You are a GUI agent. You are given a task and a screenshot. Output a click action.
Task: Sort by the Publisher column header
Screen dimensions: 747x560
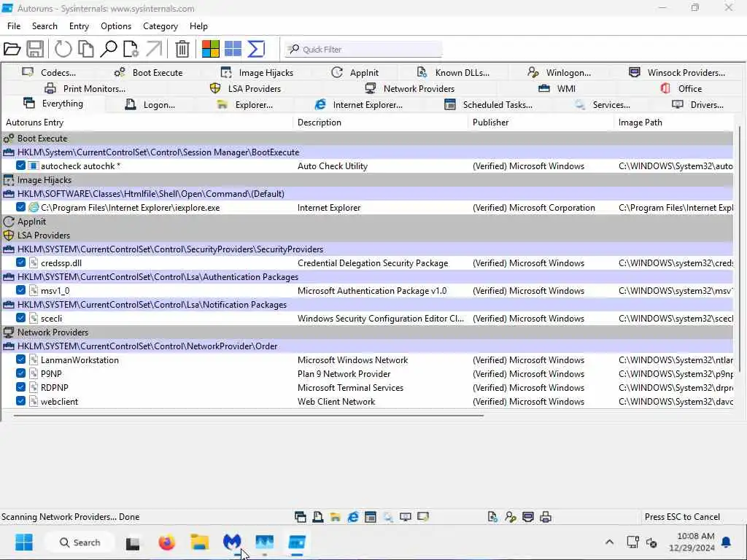tap(541, 122)
